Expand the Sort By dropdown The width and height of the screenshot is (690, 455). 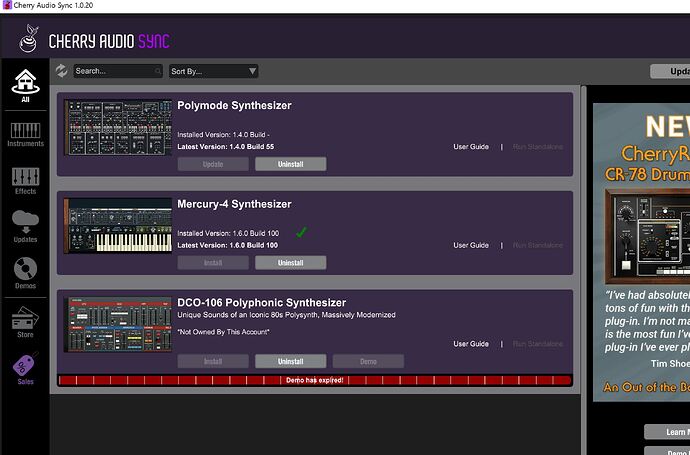click(x=213, y=71)
